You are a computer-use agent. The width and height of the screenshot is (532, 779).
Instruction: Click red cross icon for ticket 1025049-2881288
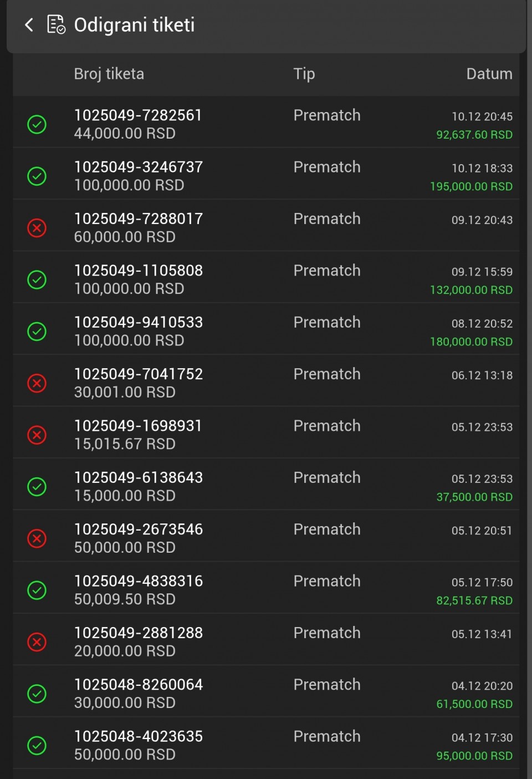click(x=37, y=642)
